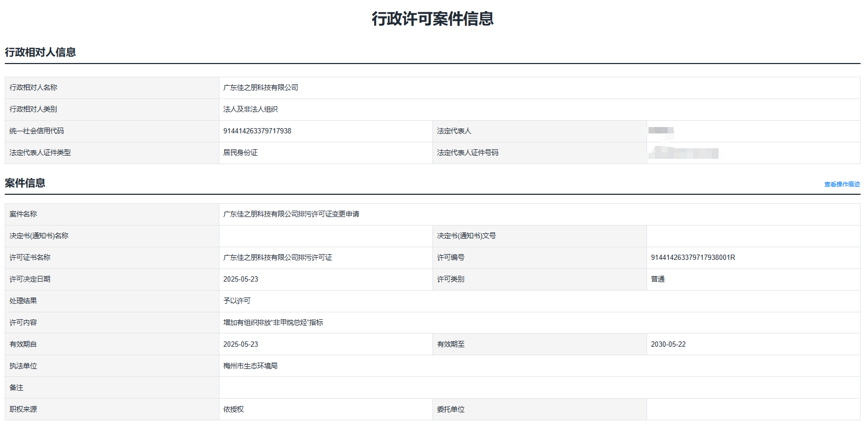This screenshot has width=868, height=433.
Task: Click the 执法单位 value 梅州市生态环境局
Action: tap(250, 366)
